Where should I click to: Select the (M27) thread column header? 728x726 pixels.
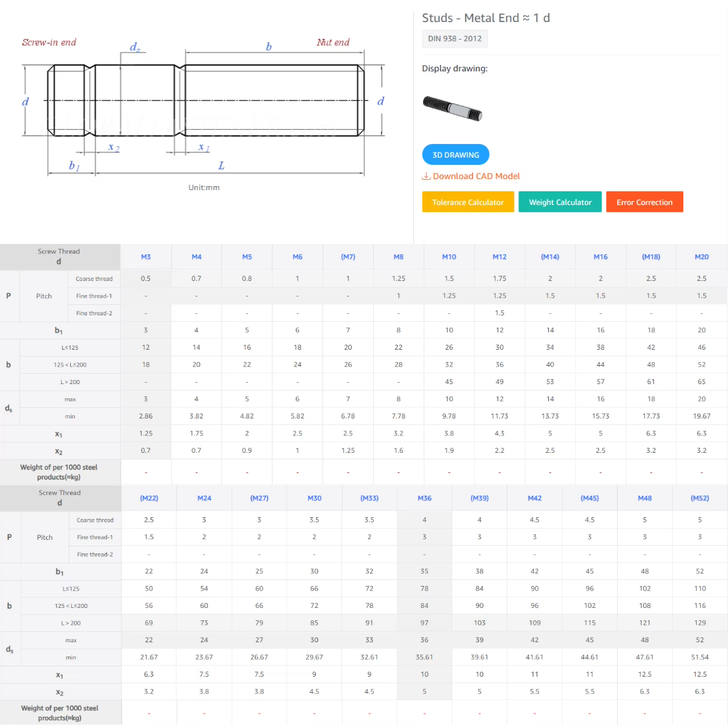pos(259,498)
